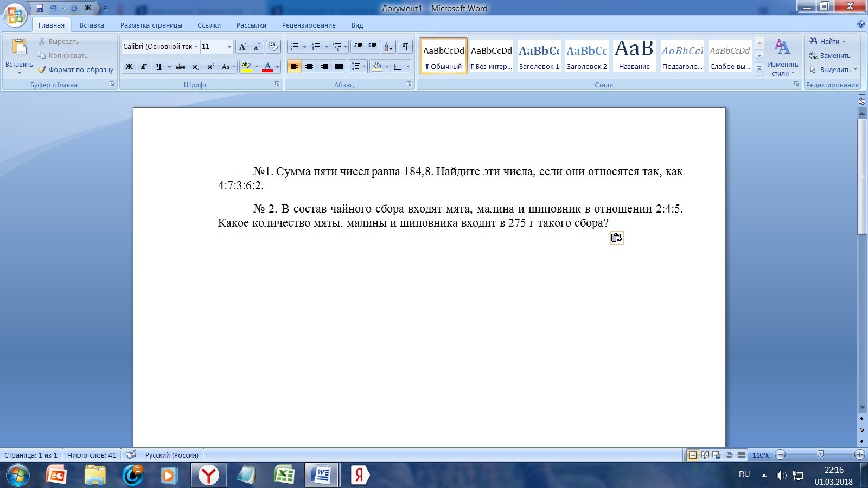868x488 pixels.
Task: Toggle strikethrough formatting
Action: pos(181,67)
